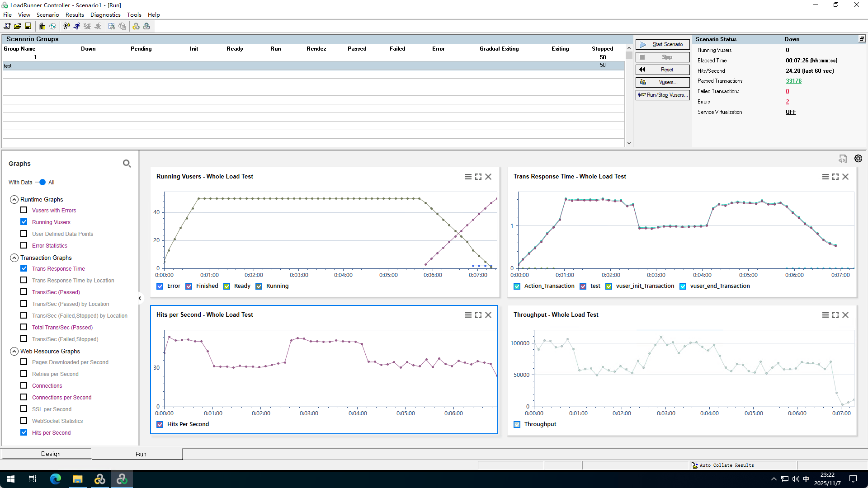The width and height of the screenshot is (868, 488).
Task: Open graph settings gear icon
Action: coord(858,159)
